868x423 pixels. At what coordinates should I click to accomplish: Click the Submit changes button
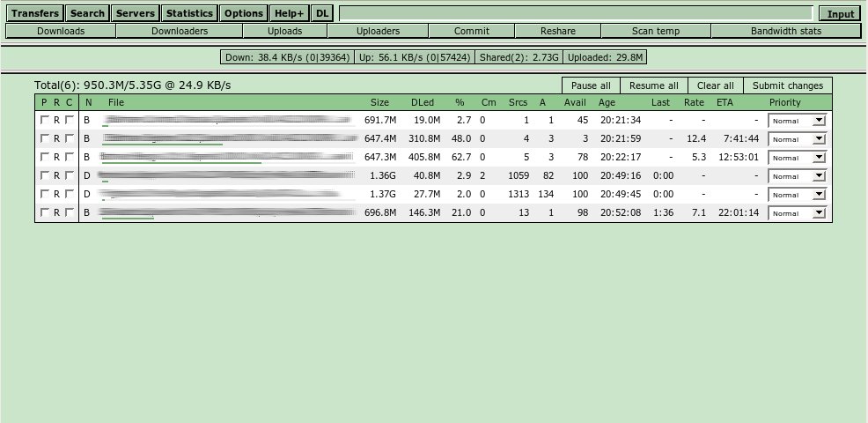click(787, 85)
